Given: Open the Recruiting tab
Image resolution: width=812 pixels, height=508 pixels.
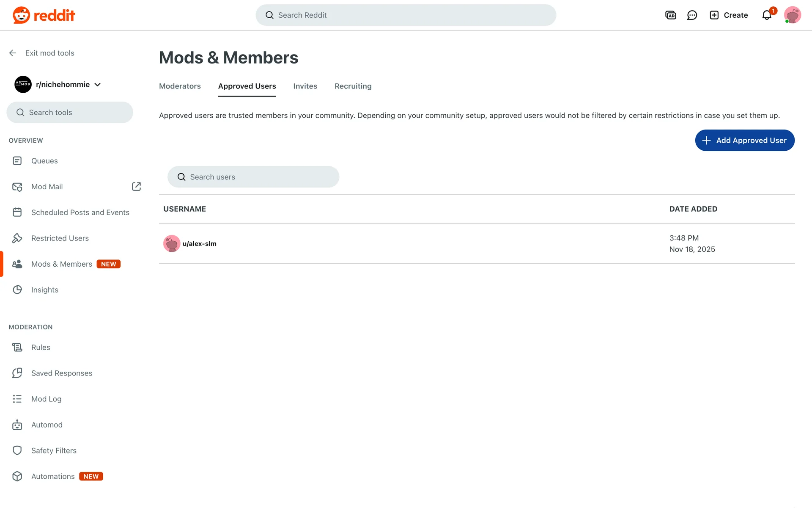Looking at the screenshot, I should 353,86.
